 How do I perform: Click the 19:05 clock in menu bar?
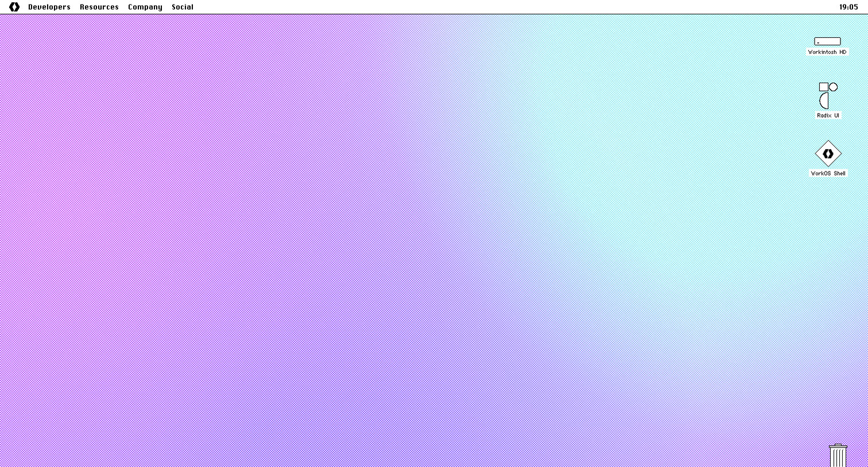pyautogui.click(x=848, y=7)
